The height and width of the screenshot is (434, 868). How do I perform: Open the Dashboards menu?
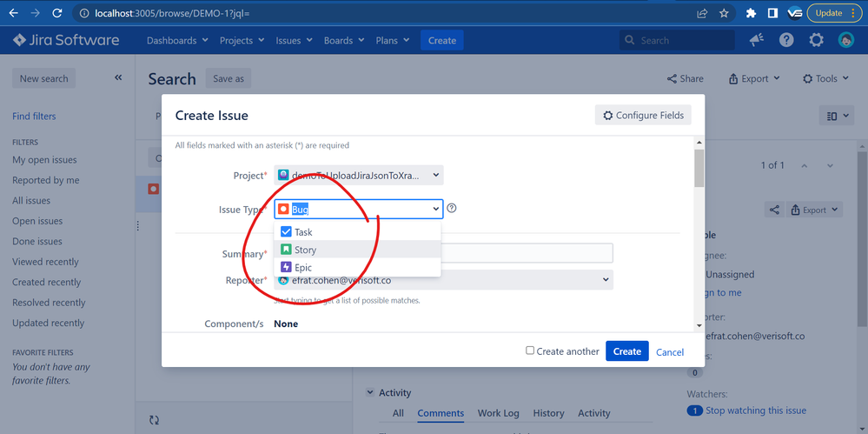[x=177, y=41]
